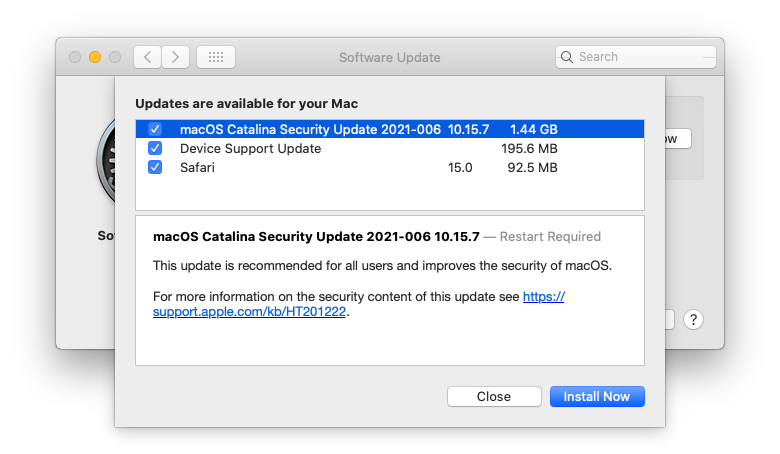This screenshot has width=780, height=454.
Task: Open the support.apple.com/kb/HT201222 link
Action: [358, 304]
